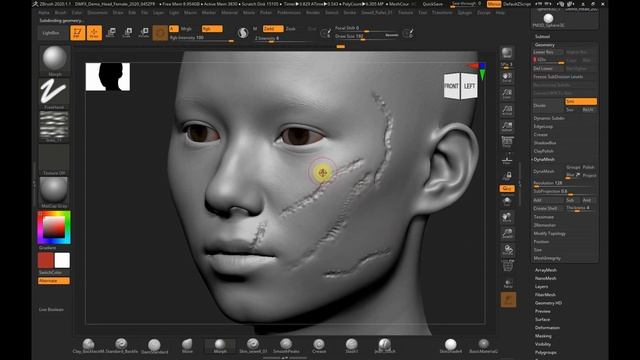Select the SkinShade4 material at bottom
Screen dimensions: 640x360
click(x=451, y=345)
